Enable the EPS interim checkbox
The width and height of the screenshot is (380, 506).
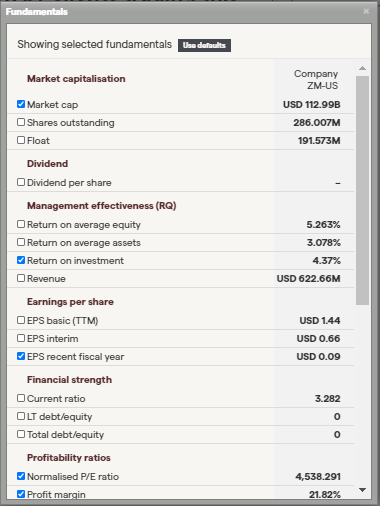point(21,338)
